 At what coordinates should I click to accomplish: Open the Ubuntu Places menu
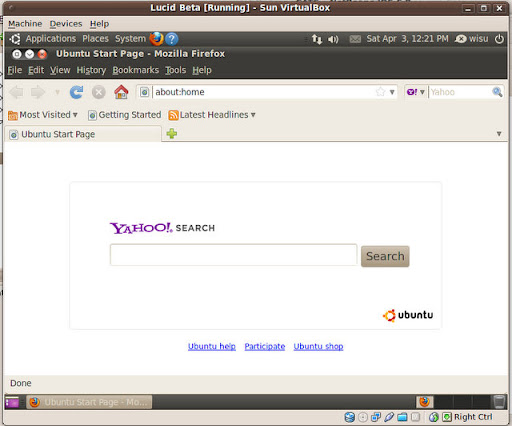click(x=95, y=39)
